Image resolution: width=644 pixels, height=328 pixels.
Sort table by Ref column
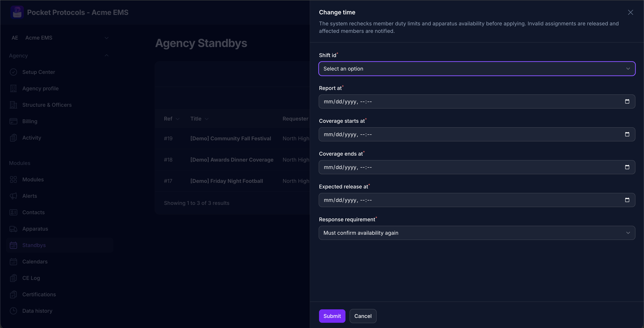pyautogui.click(x=171, y=119)
